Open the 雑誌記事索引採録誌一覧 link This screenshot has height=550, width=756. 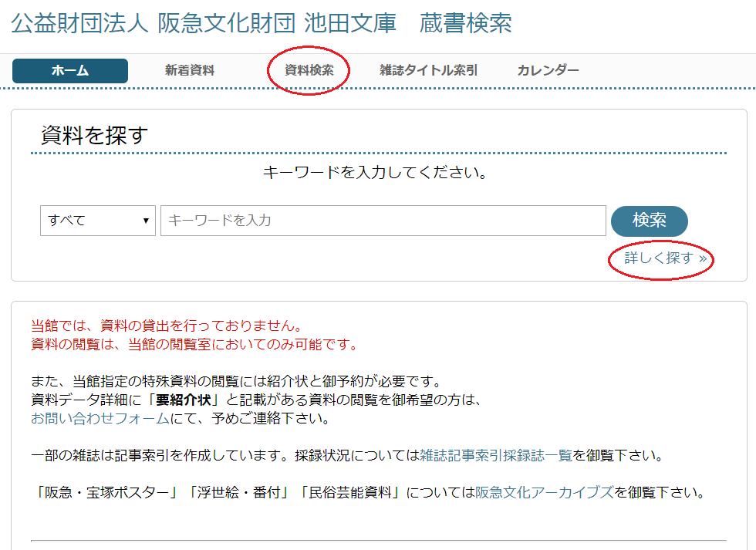[x=495, y=456]
